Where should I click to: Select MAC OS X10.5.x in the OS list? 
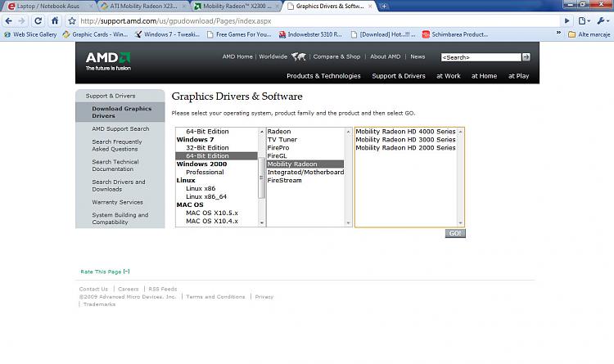point(212,213)
